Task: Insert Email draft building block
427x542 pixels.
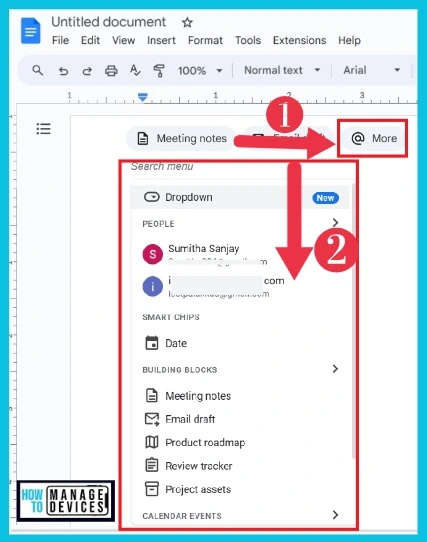Action: click(x=240, y=419)
